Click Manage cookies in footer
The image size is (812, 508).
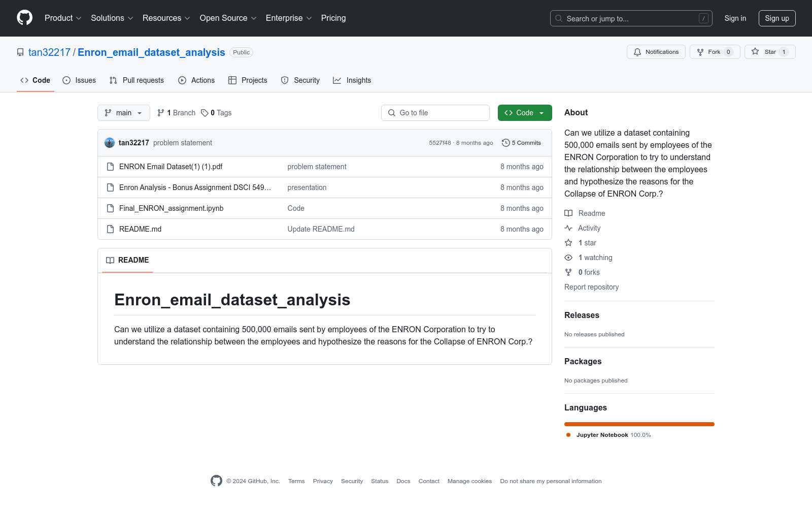(470, 481)
